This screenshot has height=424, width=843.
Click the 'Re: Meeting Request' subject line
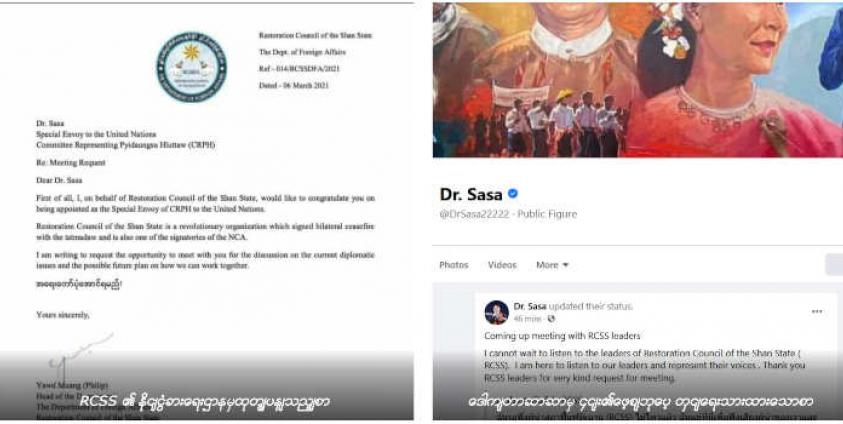(70, 163)
